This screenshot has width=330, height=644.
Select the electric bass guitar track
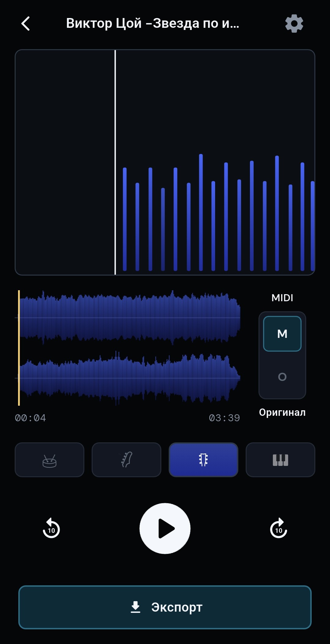[127, 460]
